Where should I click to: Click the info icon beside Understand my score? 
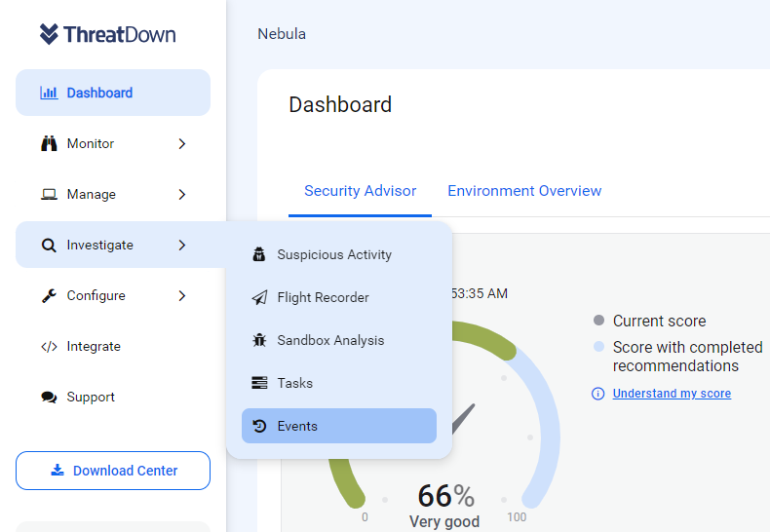point(597,394)
